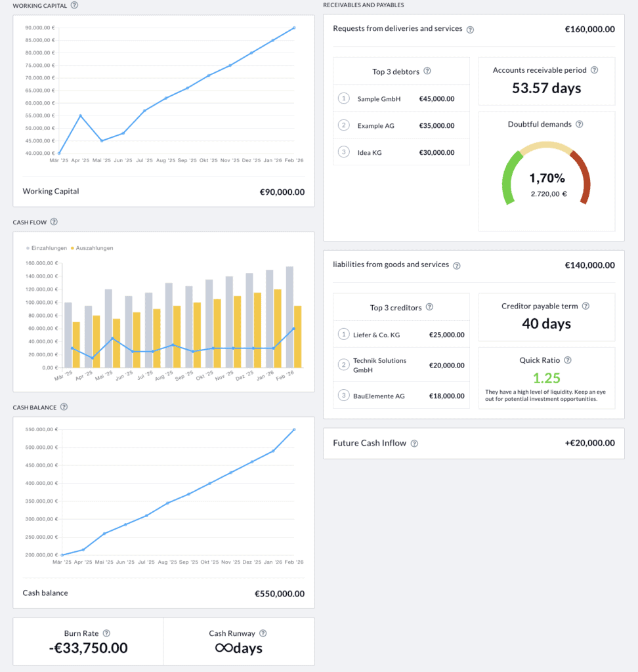Click the Burn Rate help icon

107,633
